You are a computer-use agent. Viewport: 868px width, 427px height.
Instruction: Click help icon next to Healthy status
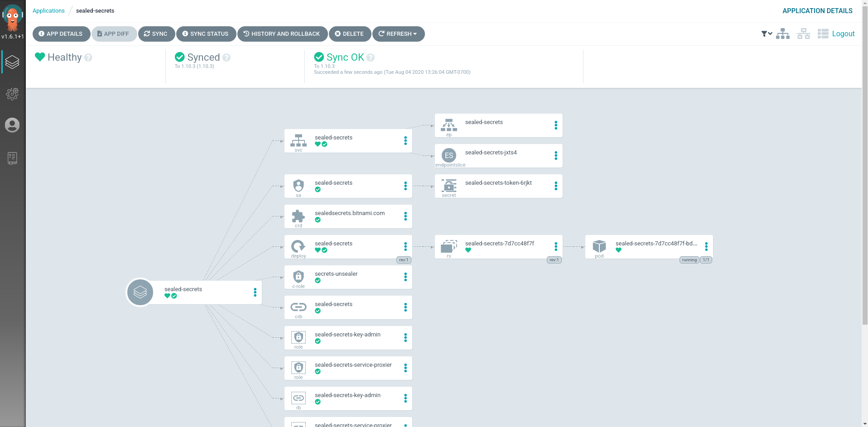[88, 58]
